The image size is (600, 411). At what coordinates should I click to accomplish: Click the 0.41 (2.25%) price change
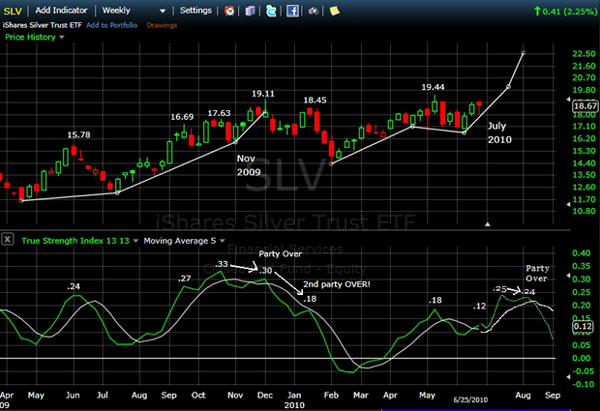pos(566,11)
